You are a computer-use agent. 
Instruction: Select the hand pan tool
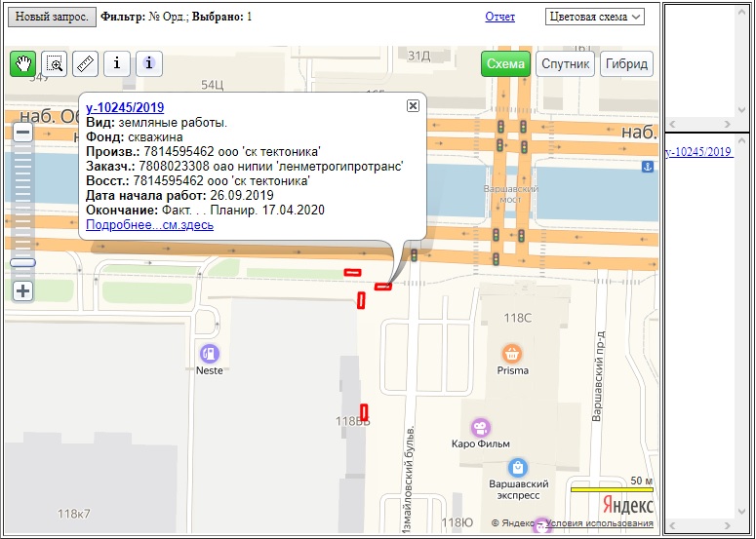(x=22, y=64)
